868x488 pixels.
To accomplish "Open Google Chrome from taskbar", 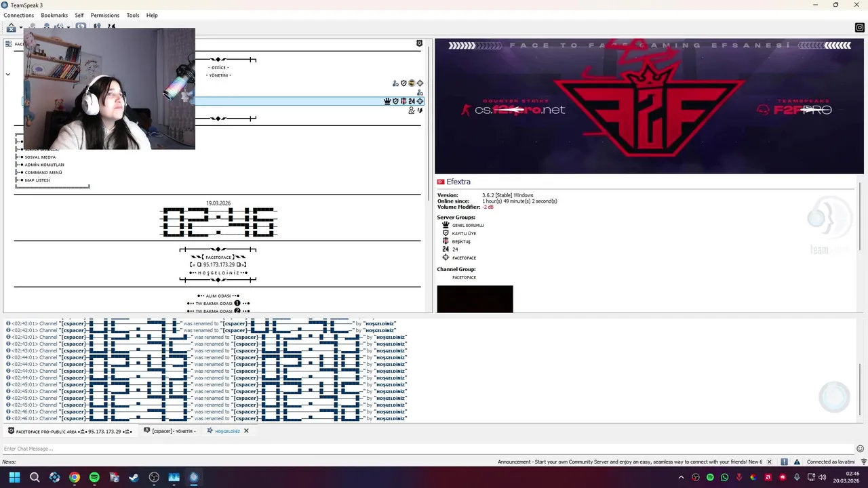I will 75,477.
